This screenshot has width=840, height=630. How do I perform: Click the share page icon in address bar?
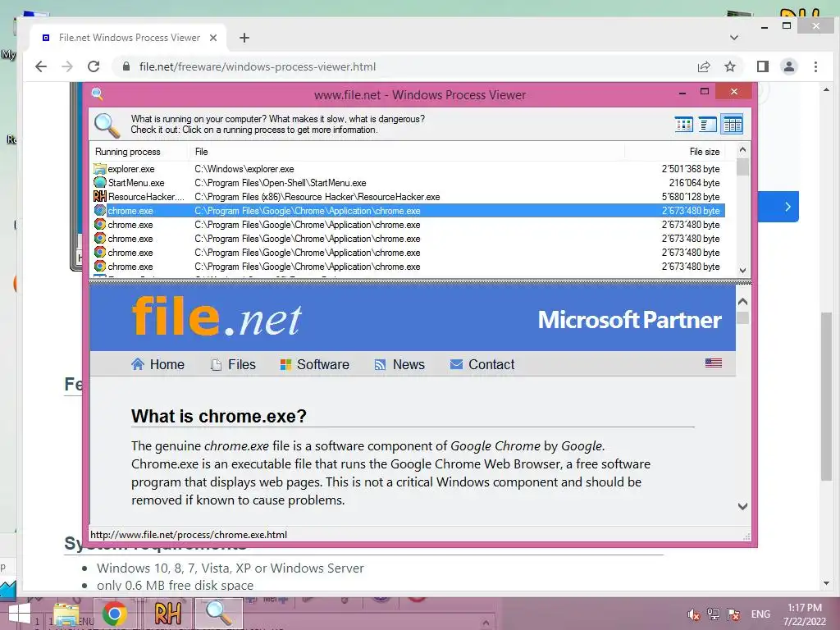pyautogui.click(x=703, y=66)
